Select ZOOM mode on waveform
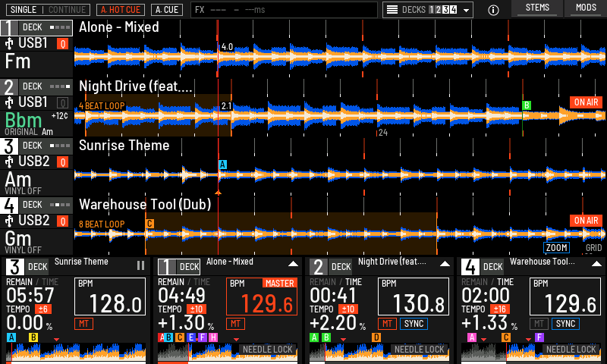The image size is (607, 364). 556,247
